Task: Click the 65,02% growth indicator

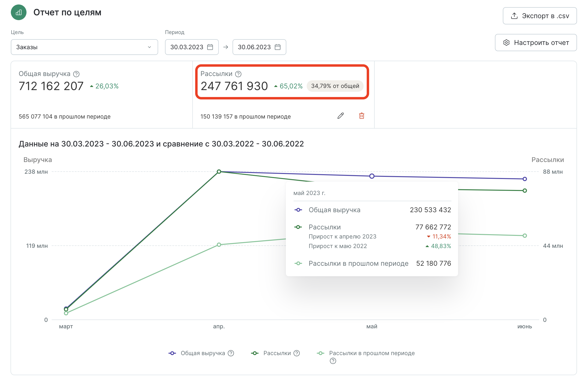Action: pyautogui.click(x=288, y=86)
